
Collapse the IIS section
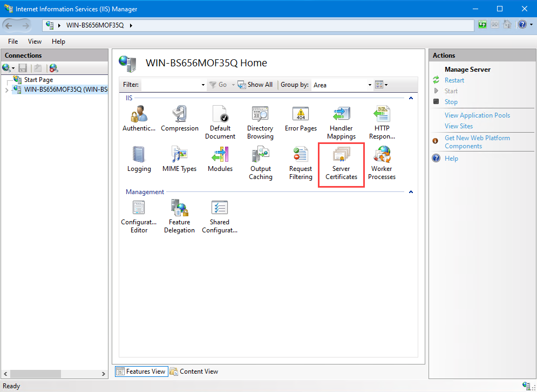[x=411, y=98]
